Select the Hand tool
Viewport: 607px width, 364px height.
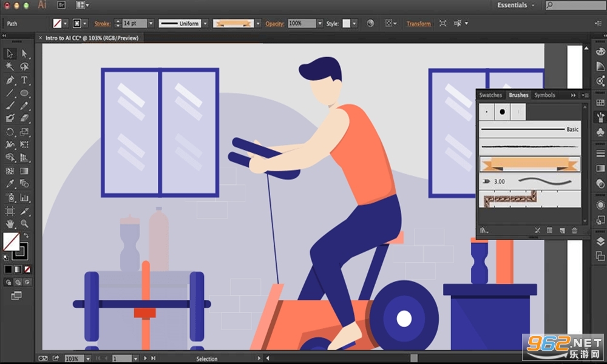point(10,224)
